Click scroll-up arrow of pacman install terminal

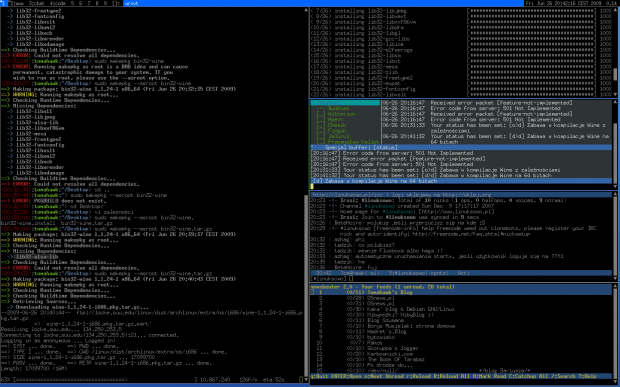[615, 10]
